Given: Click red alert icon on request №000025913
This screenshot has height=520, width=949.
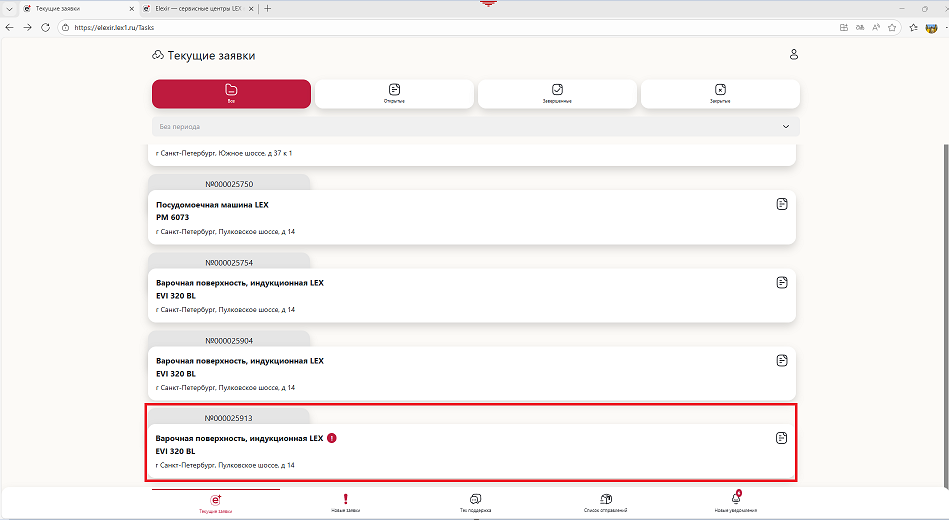Looking at the screenshot, I should pyautogui.click(x=332, y=438).
